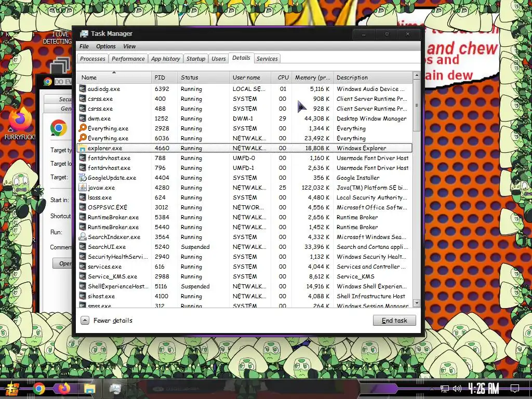Screen dimensions: 532x399
Task: Select the RuntimeBroker.exe row with PID 5384
Action: pos(244,217)
